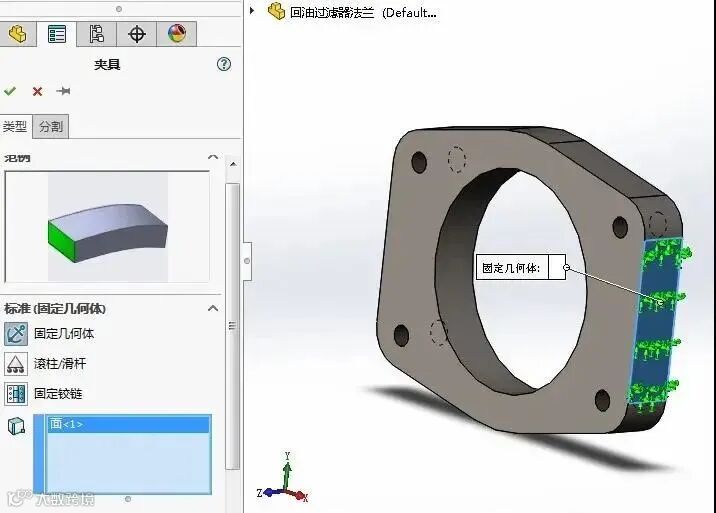Collapse the 标准 (固定几何体) section
This screenshot has height=513, width=716.
213,308
